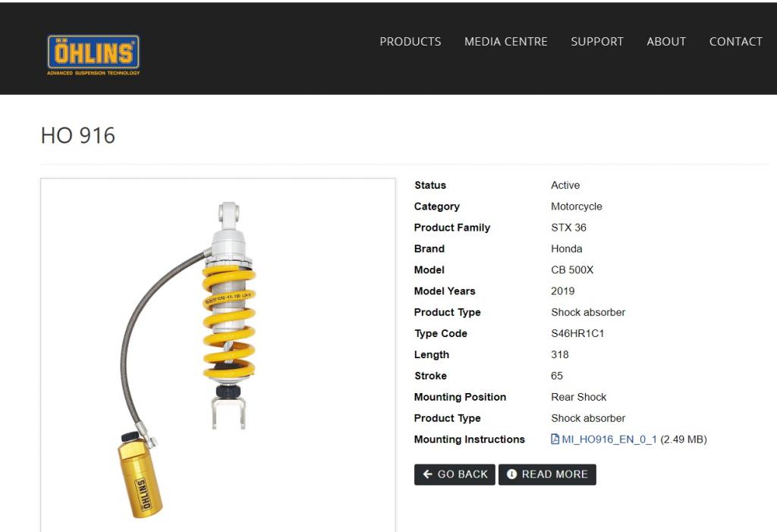Go to the Support menu item

597,42
